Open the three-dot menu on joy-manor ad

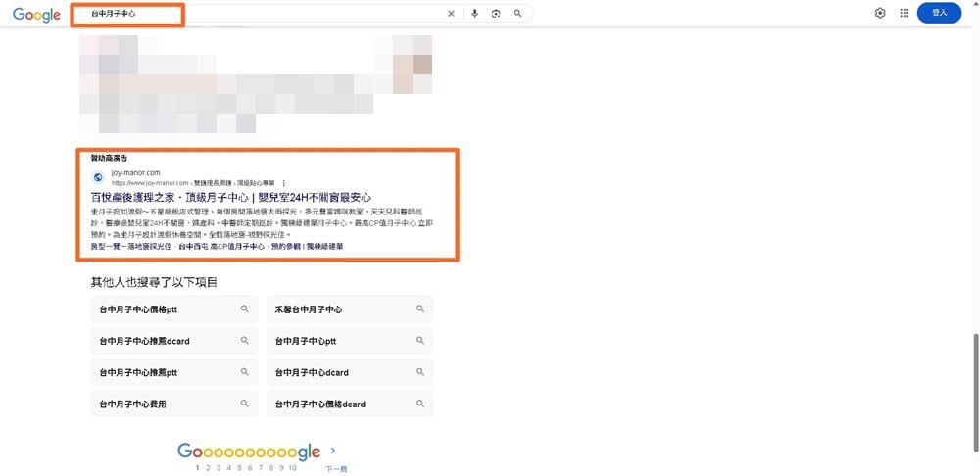click(x=284, y=184)
